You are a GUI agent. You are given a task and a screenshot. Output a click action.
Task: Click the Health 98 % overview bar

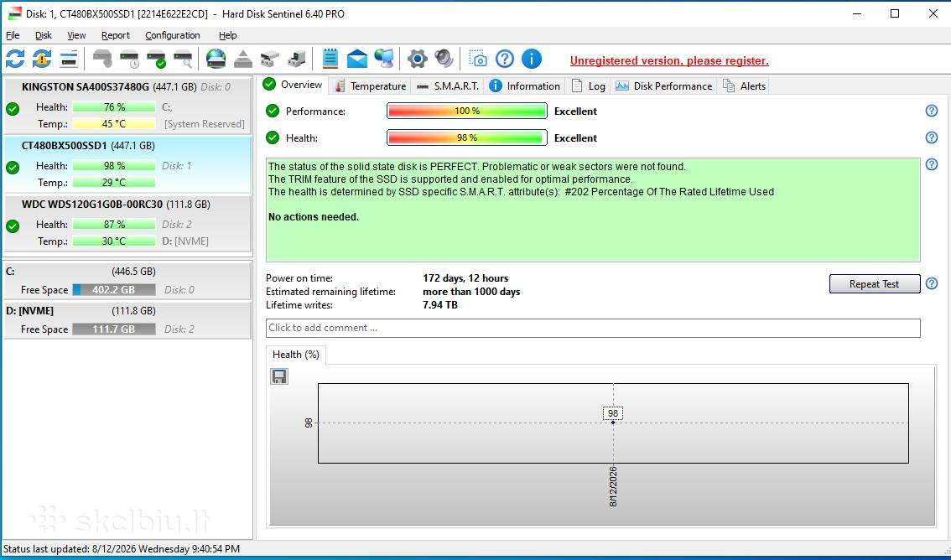coord(467,137)
